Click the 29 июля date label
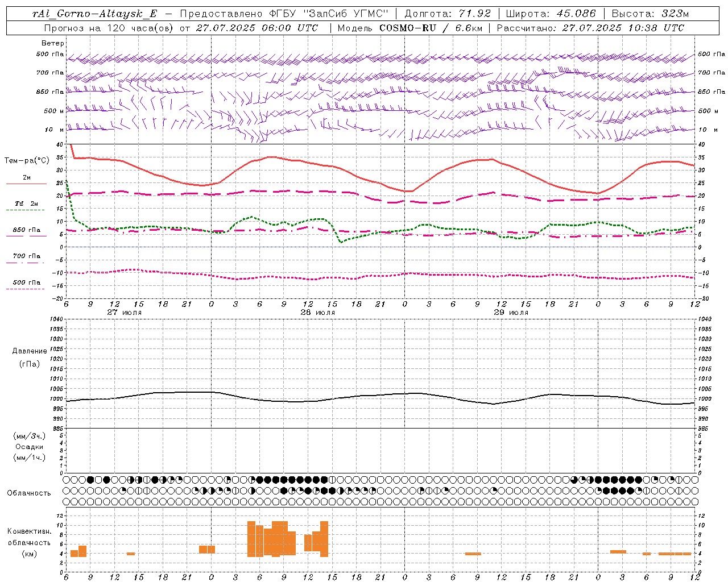Image resolution: width=728 pixels, height=582 pixels. tap(511, 313)
